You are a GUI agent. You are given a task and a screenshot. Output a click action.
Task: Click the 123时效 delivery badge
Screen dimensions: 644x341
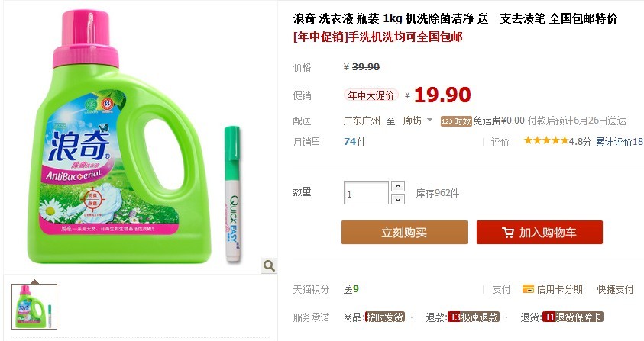point(456,121)
